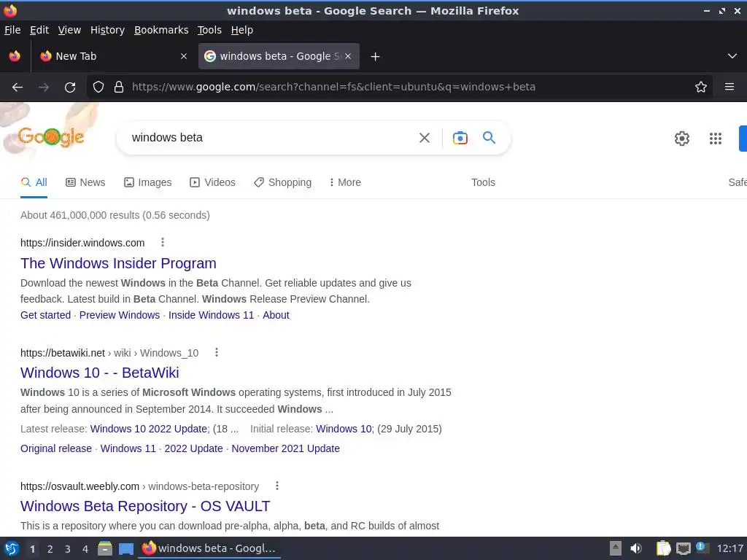Submit search with the magnifier icon
This screenshot has height=560, width=747.
coord(489,138)
